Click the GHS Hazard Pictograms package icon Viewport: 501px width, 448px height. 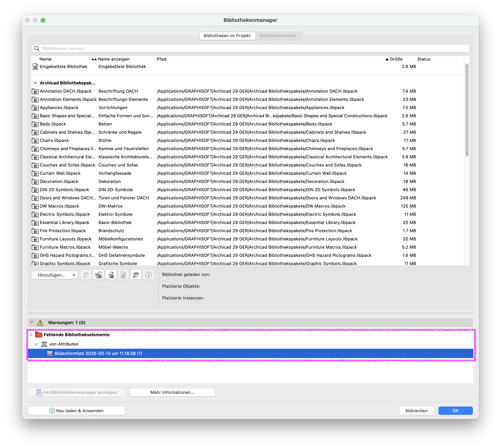coord(35,255)
